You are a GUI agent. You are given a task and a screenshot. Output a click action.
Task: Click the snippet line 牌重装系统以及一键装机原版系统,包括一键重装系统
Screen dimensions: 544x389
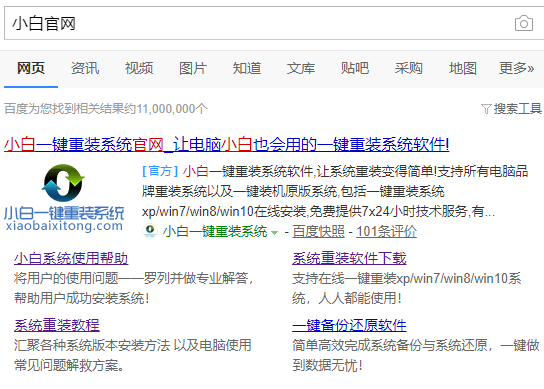[x=293, y=191]
